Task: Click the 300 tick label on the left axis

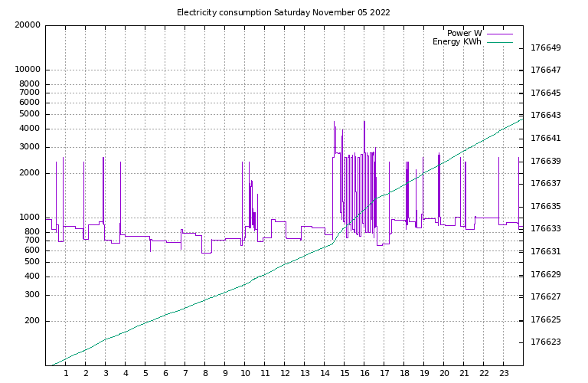Action: coord(32,295)
